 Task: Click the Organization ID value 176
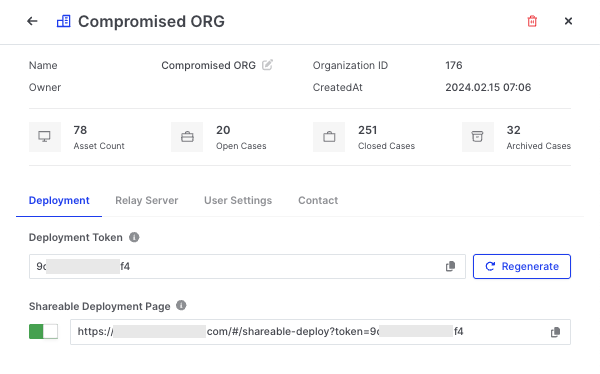coord(454,65)
